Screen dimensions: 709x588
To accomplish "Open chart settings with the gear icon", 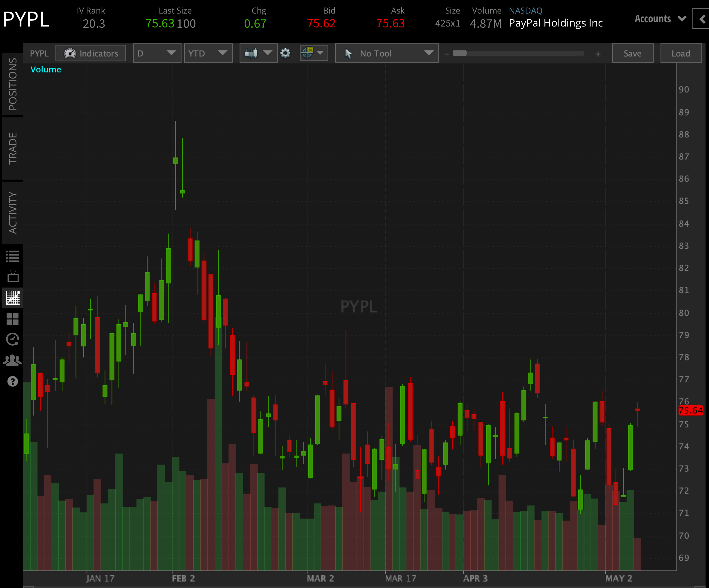I will point(285,53).
